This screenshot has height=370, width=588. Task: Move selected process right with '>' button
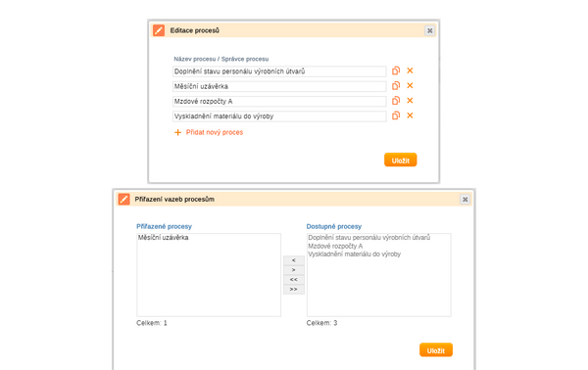(x=294, y=270)
